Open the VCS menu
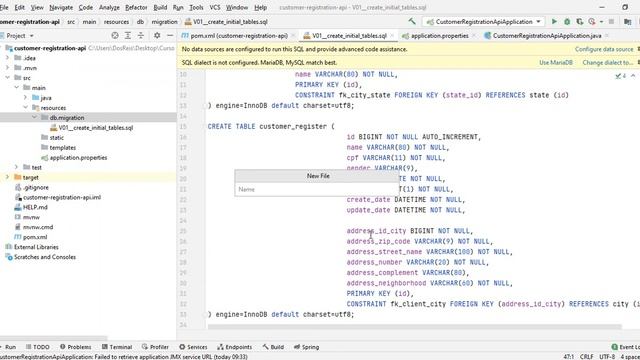 click(x=215, y=7)
